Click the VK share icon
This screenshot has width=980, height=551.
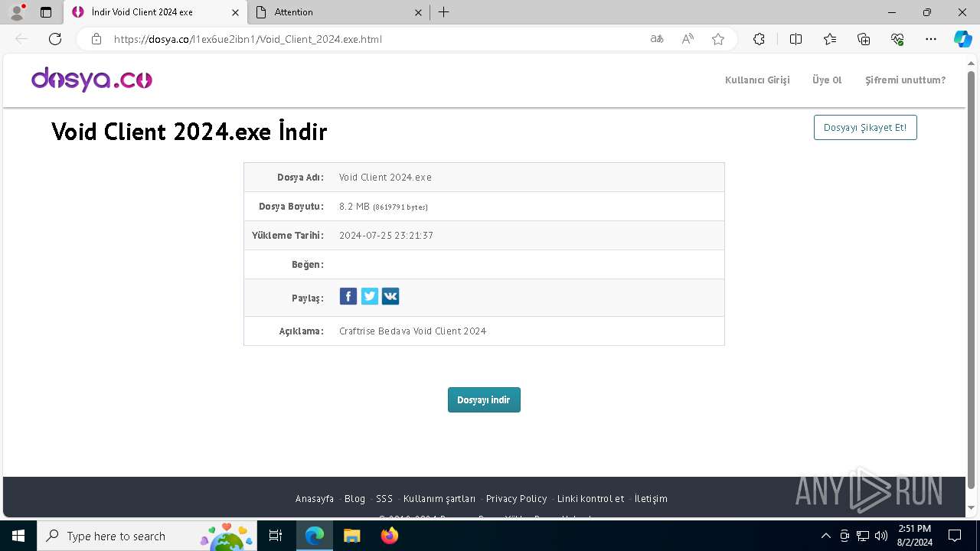pos(390,297)
